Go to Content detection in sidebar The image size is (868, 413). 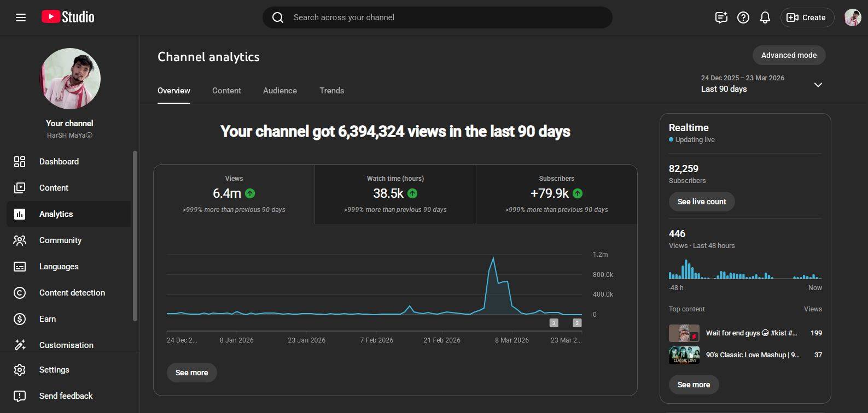pos(72,293)
